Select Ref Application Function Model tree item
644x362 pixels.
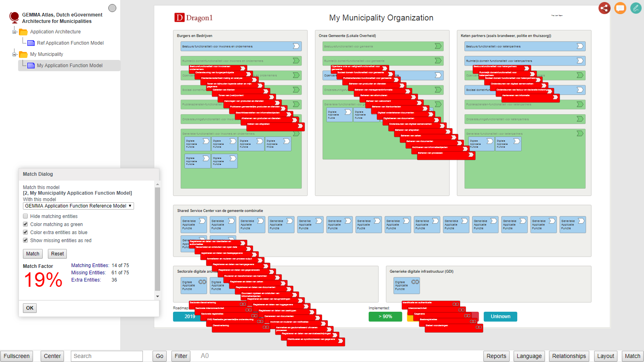(70, 43)
